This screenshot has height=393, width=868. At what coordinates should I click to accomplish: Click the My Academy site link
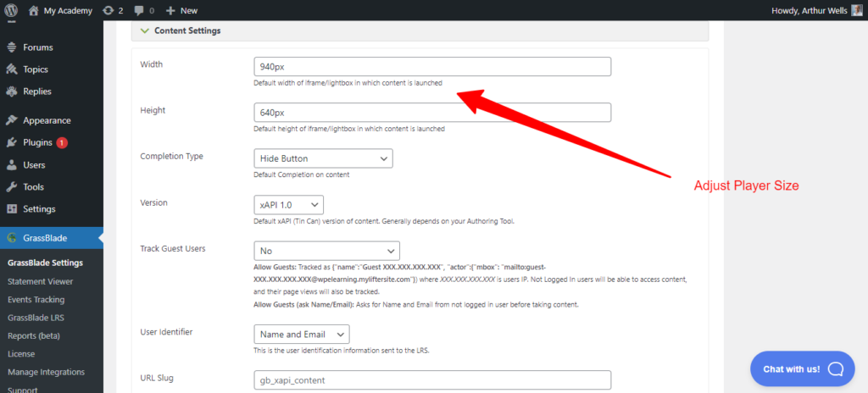coord(68,10)
